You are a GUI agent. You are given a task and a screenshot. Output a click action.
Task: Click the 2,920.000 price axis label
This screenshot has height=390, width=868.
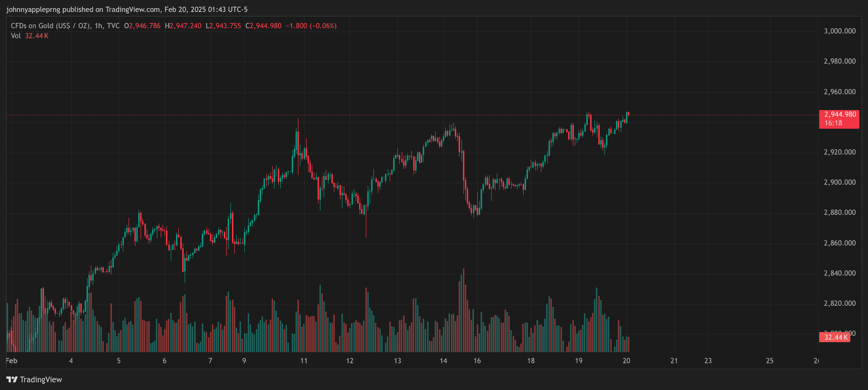[840, 152]
